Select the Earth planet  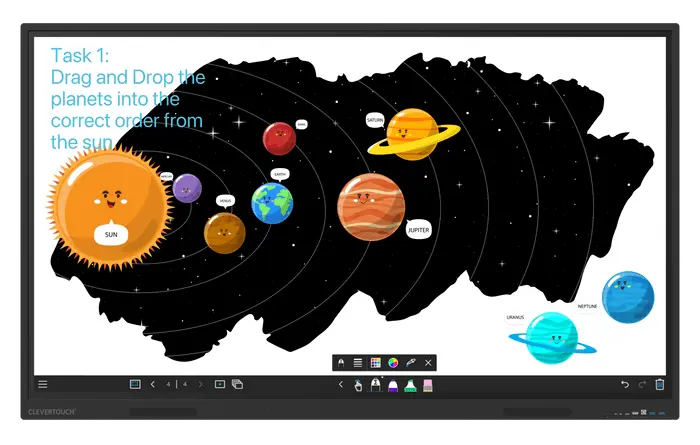(272, 203)
